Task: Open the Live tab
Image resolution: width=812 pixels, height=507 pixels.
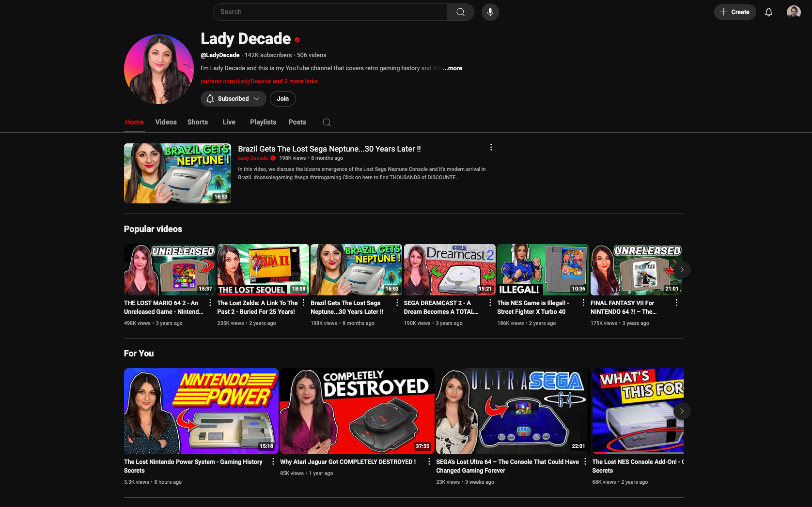Action: tap(229, 123)
